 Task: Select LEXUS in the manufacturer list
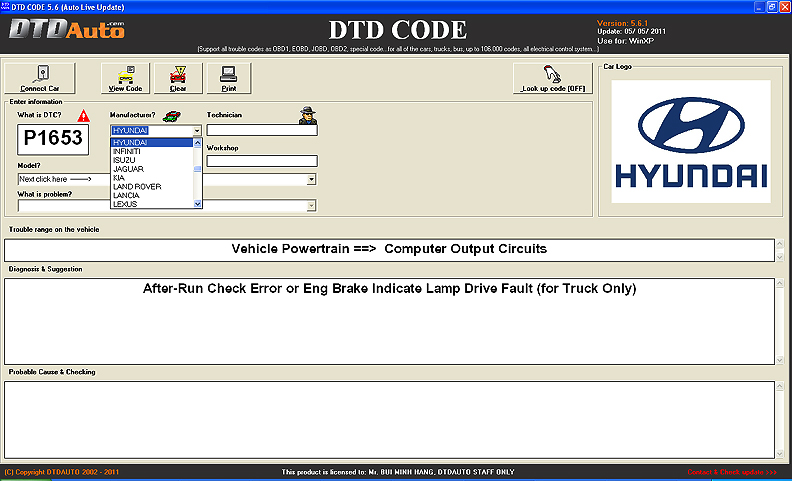pos(152,204)
